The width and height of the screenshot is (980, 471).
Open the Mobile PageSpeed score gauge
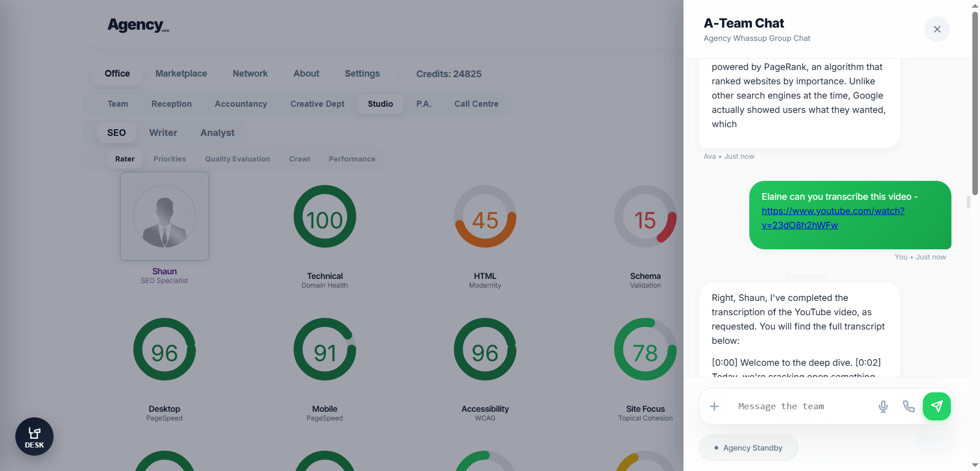tap(325, 349)
